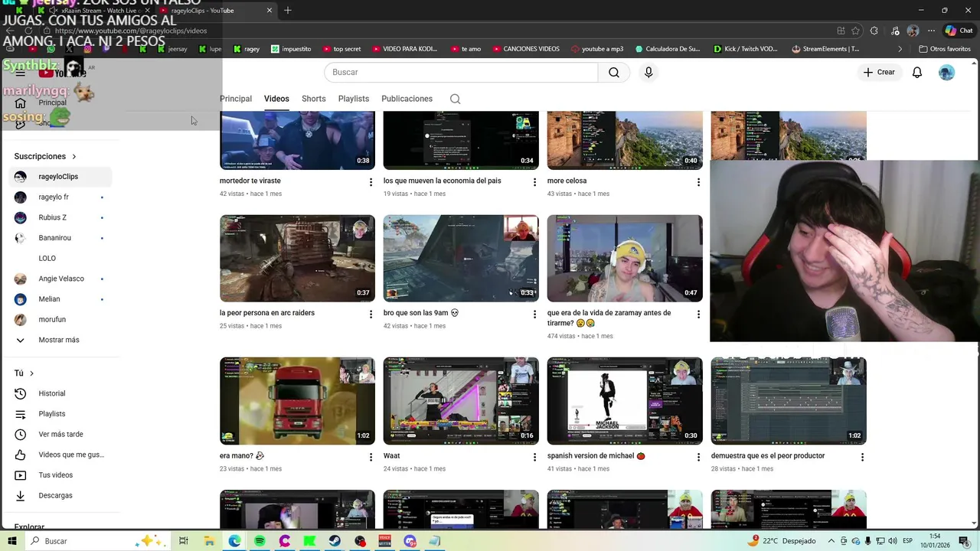
Task: Open the media control music-note icon in Edge
Action: pos(896,31)
